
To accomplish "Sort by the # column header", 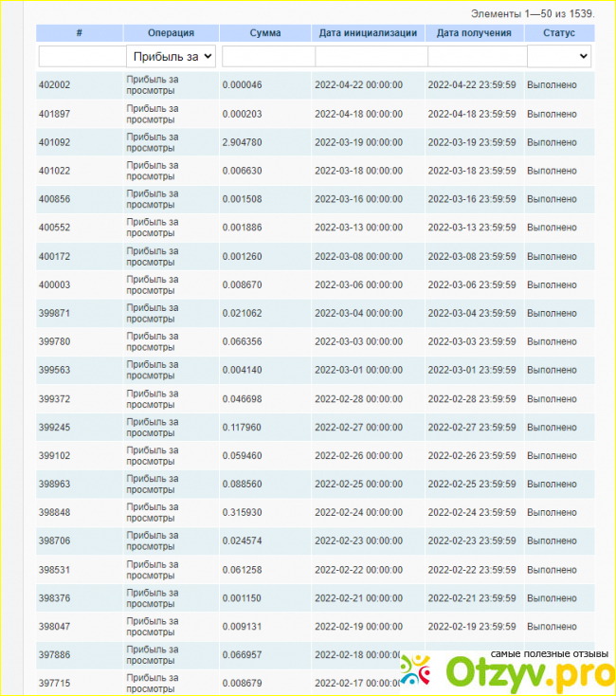I will [x=80, y=33].
